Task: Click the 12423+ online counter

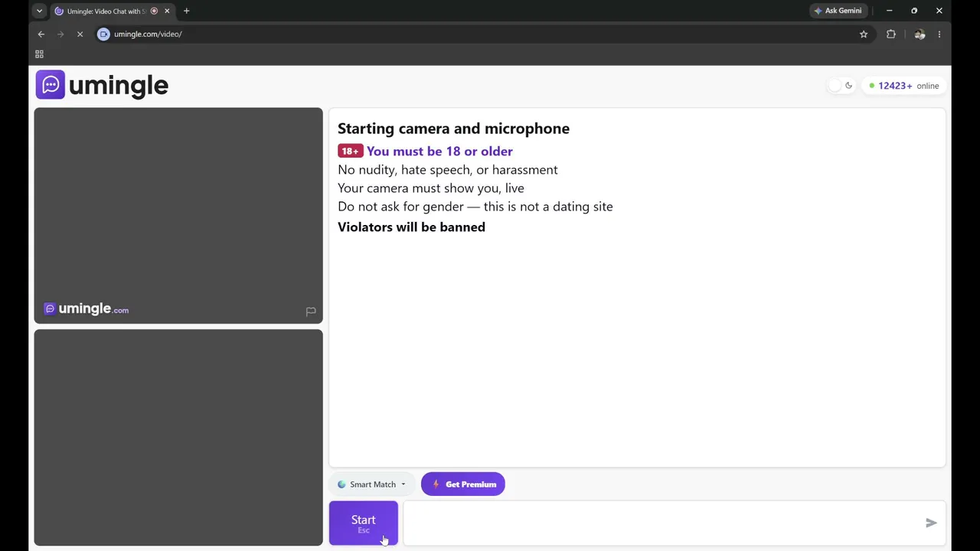Action: point(904,86)
